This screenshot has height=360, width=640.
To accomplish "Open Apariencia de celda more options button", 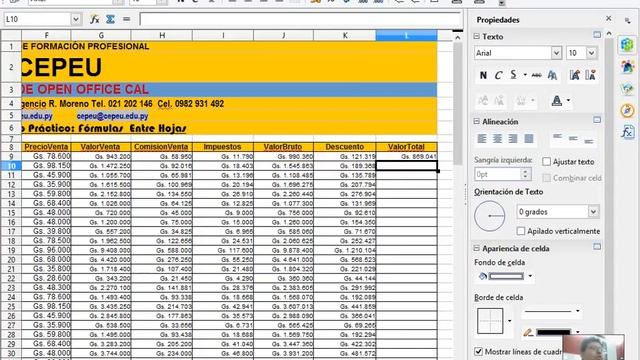I will (597, 247).
